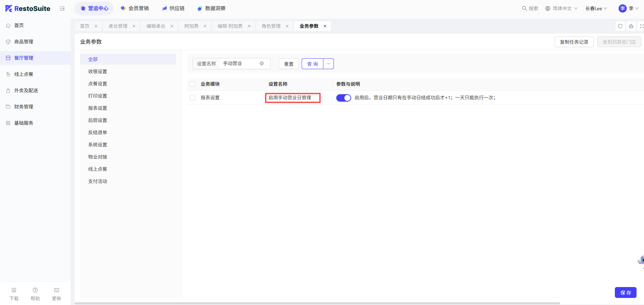Expand the 长春Lee store dropdown

click(596, 8)
